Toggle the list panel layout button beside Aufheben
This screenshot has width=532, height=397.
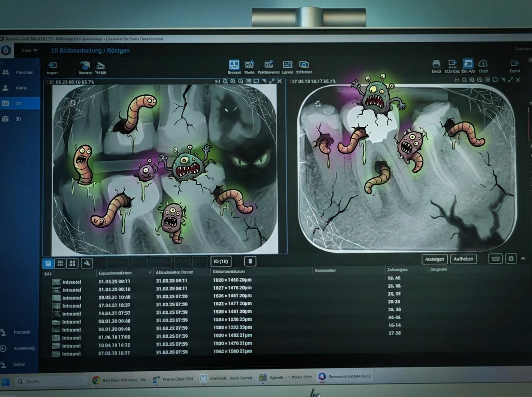[495, 259]
